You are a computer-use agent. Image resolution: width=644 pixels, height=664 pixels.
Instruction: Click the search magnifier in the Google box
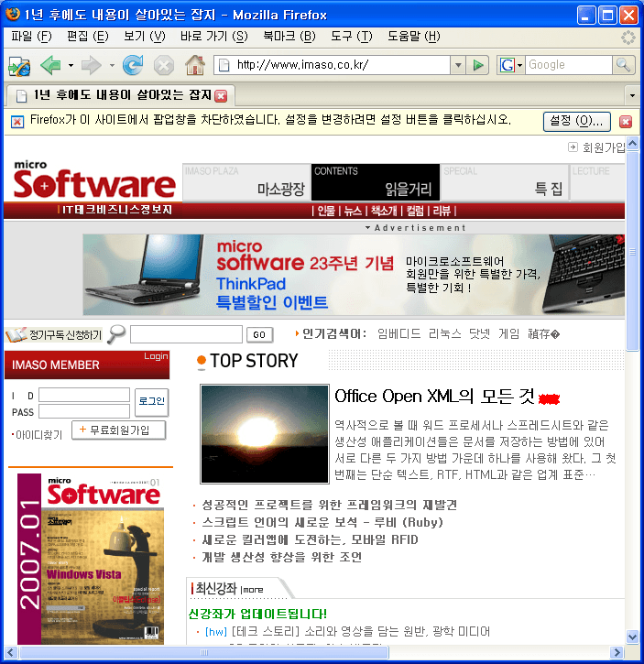[x=623, y=65]
